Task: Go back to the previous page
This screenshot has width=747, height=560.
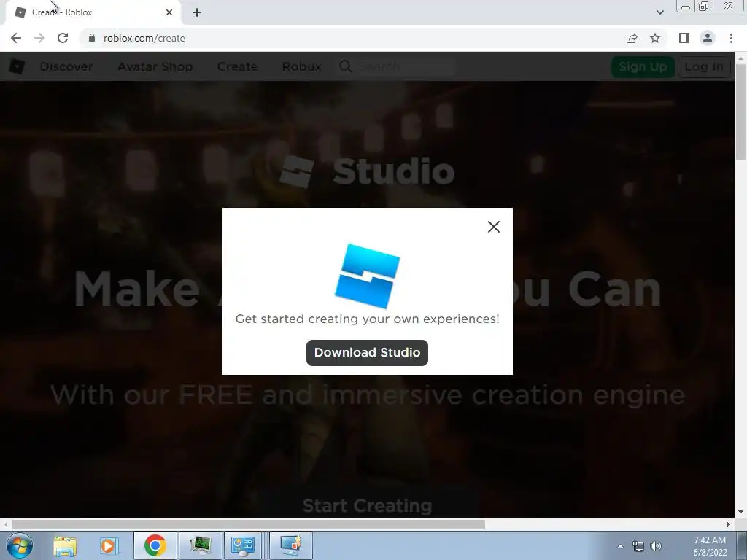Action: pos(16,38)
